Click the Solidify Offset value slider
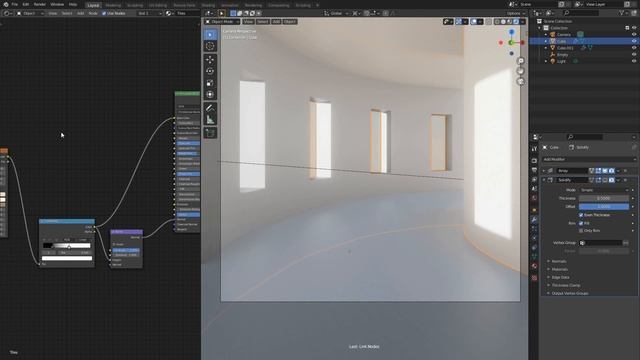The width and height of the screenshot is (640, 360). [604, 207]
